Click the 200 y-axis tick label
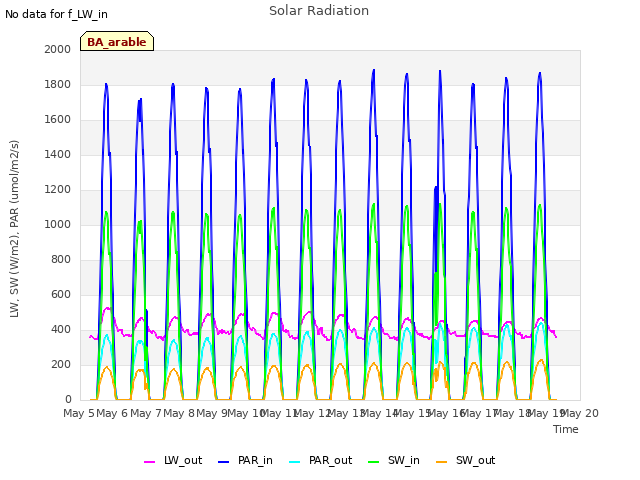The image size is (640, 480). 61,364
